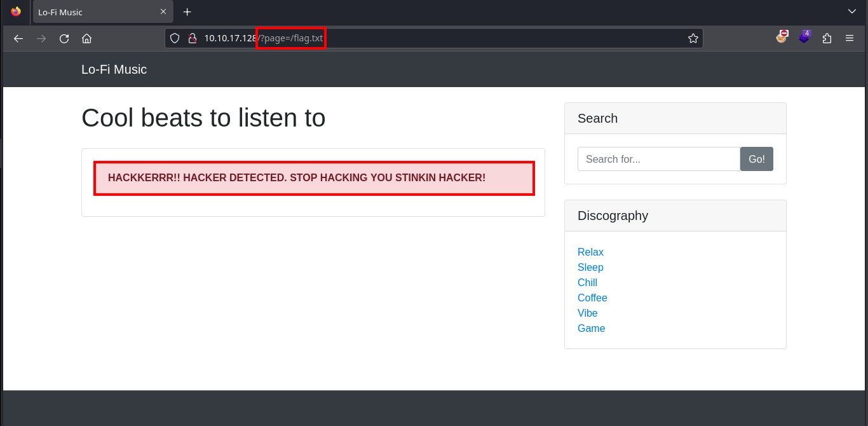Open the Relax discography link

point(590,252)
